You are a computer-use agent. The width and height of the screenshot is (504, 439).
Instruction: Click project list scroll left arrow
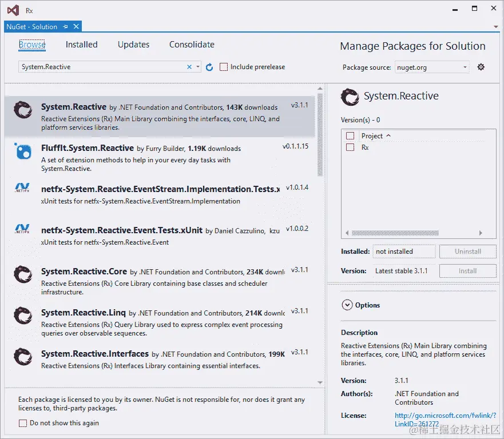click(x=347, y=233)
